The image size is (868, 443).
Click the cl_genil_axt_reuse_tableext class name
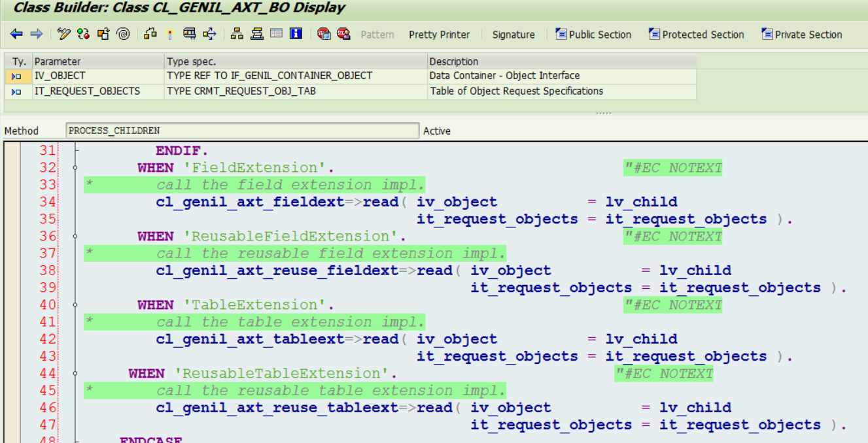[x=277, y=408]
